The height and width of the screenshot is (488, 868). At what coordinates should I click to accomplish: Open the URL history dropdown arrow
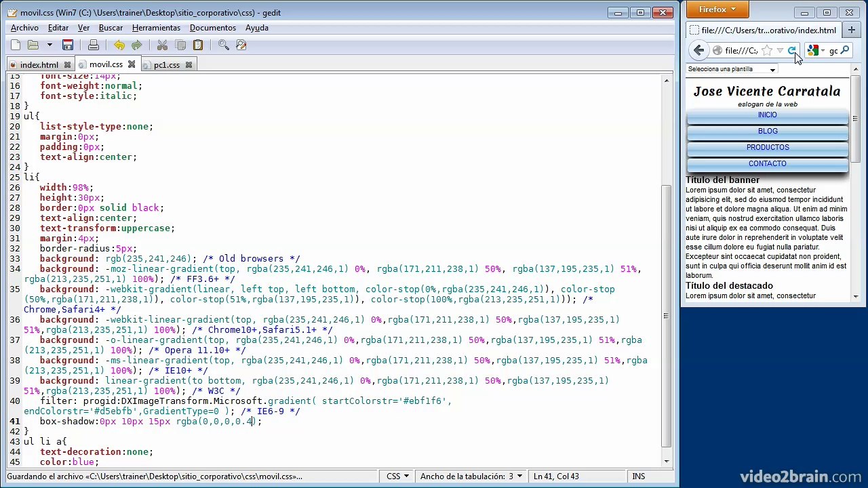(780, 51)
